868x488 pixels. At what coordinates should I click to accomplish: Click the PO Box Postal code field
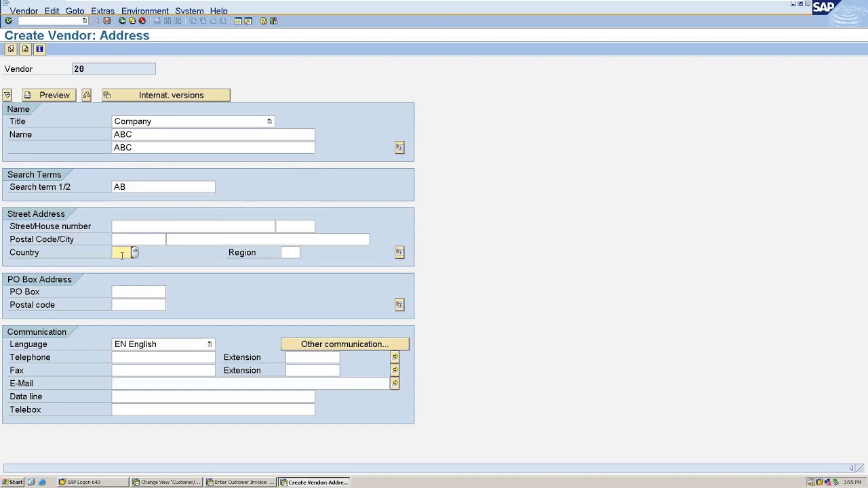[138, 305]
